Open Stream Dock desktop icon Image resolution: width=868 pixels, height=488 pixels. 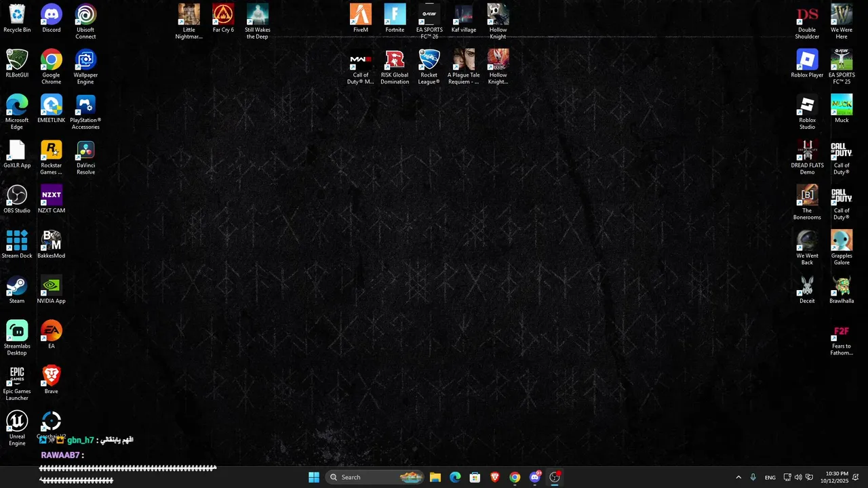click(17, 245)
